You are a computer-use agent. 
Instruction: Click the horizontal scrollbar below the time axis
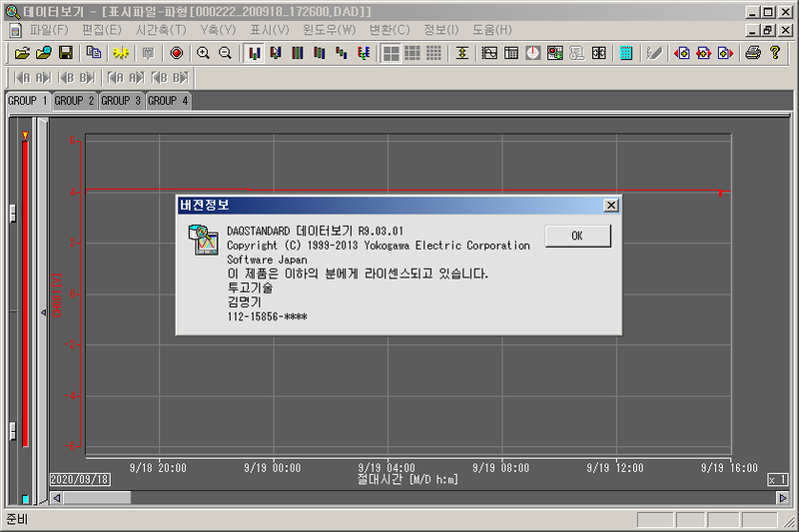coord(399,497)
